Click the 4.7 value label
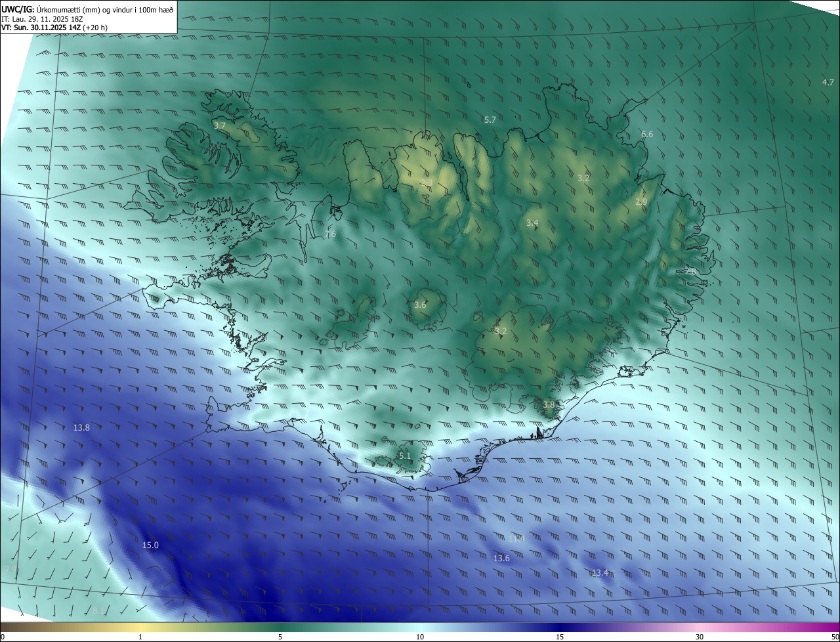The image size is (840, 642). pyautogui.click(x=828, y=82)
